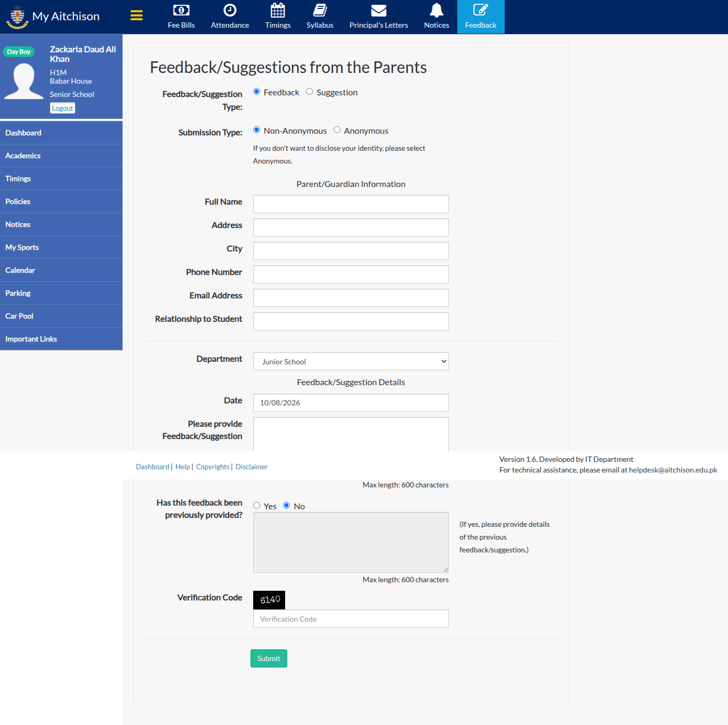Open Dashboard in the sidebar
Screen dimensions: 728x725
(61, 133)
